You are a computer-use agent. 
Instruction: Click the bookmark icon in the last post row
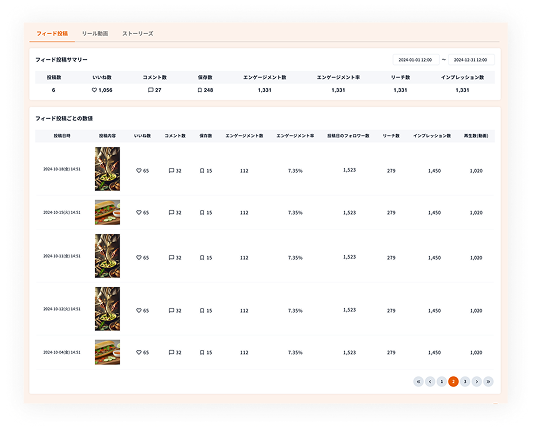[202, 353]
